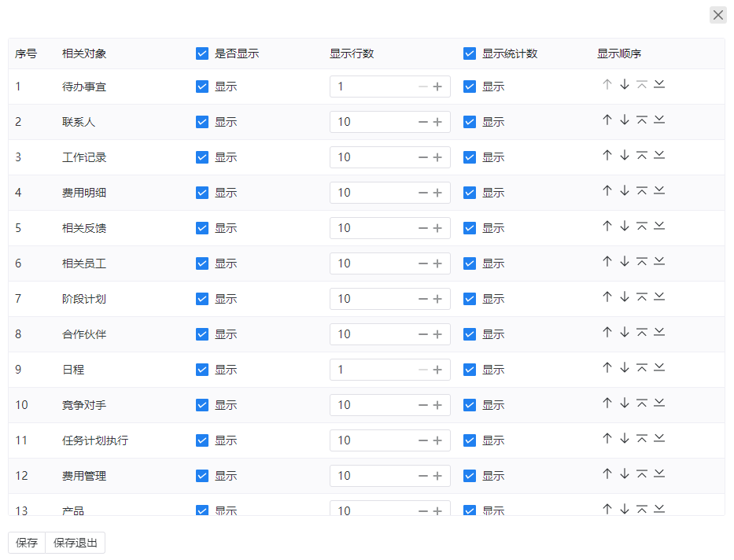Image resolution: width=734 pixels, height=560 pixels.
Task: Increase 显示行数 for 待办事宜 row
Action: (x=437, y=87)
